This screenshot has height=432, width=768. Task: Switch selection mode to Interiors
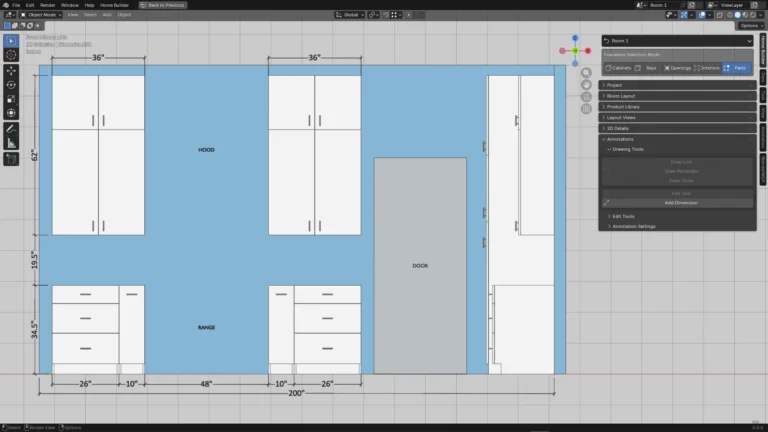click(x=707, y=68)
